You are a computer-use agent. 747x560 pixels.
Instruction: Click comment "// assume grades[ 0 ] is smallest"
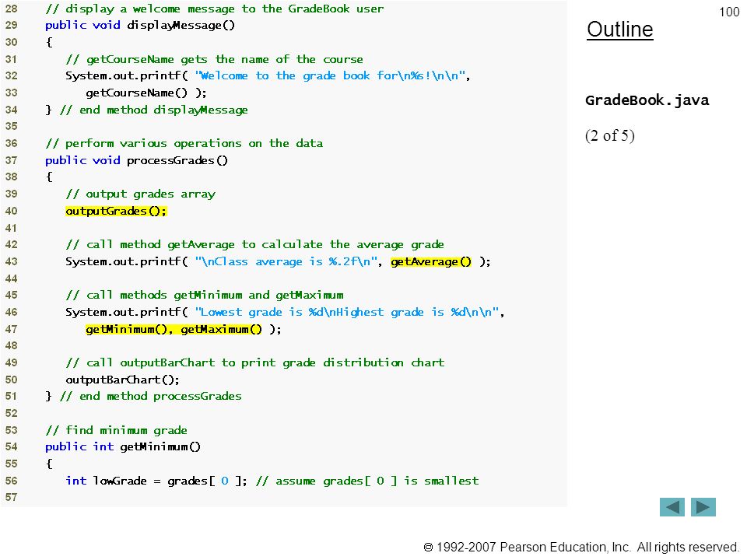367,481
